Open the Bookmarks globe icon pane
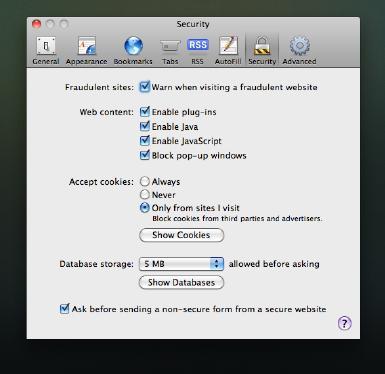 [x=133, y=50]
